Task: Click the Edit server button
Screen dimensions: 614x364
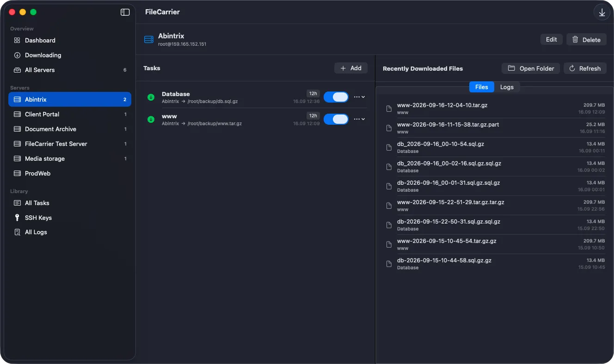Action: point(552,39)
